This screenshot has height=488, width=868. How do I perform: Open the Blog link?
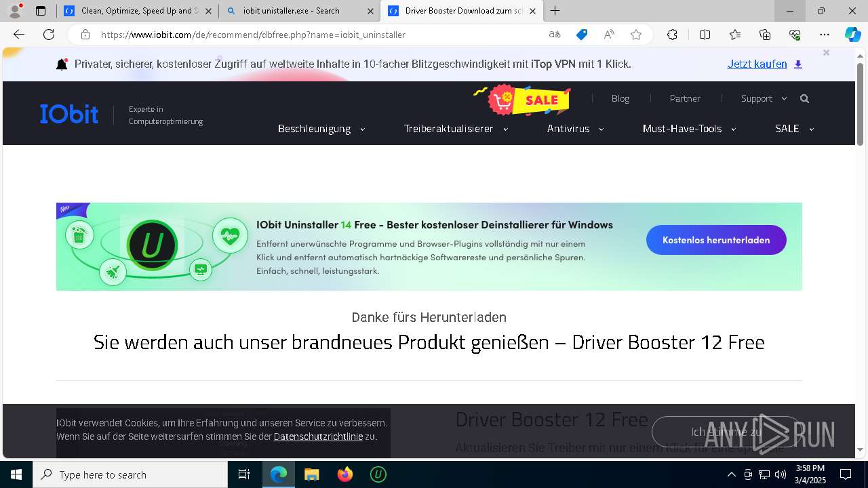(620, 99)
